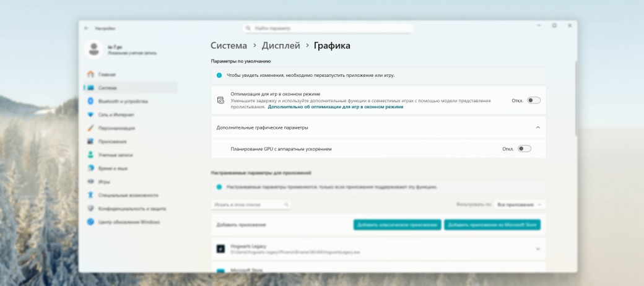This screenshot has height=286, width=644.
Task: Click the back arrow in title bar
Action: click(86, 28)
